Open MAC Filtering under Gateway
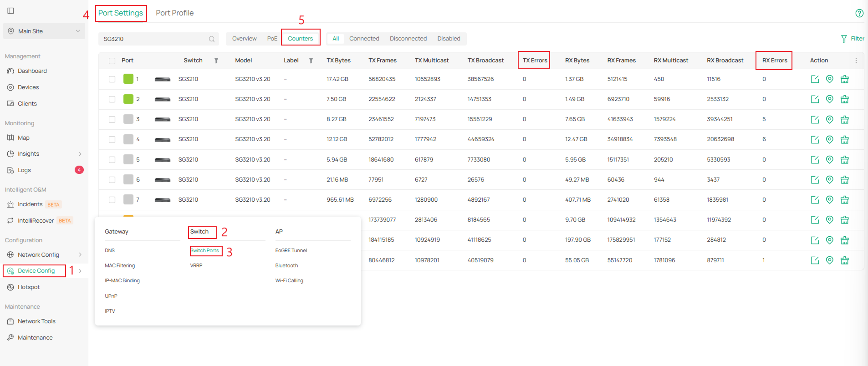Viewport: 868px width, 366px height. (120, 265)
